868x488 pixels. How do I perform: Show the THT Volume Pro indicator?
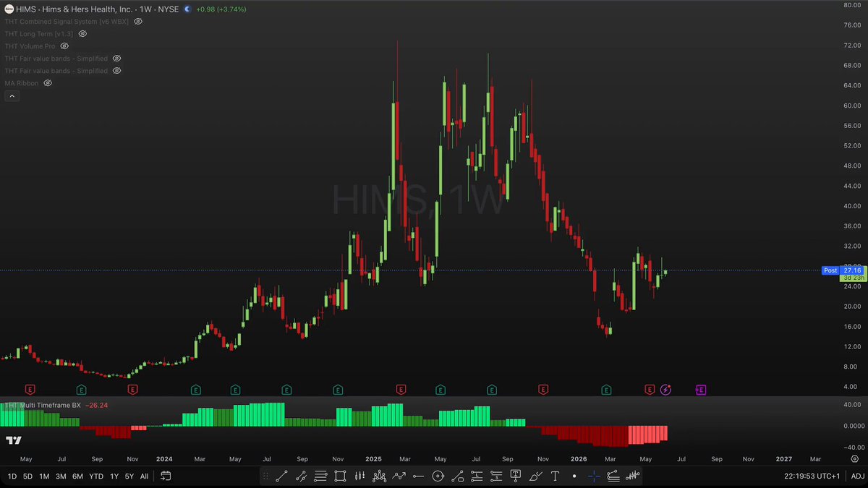(64, 46)
